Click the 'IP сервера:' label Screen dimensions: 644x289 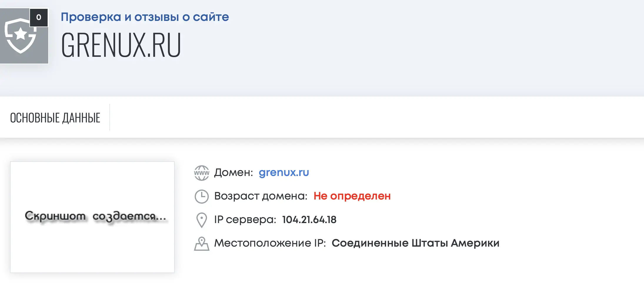click(245, 220)
